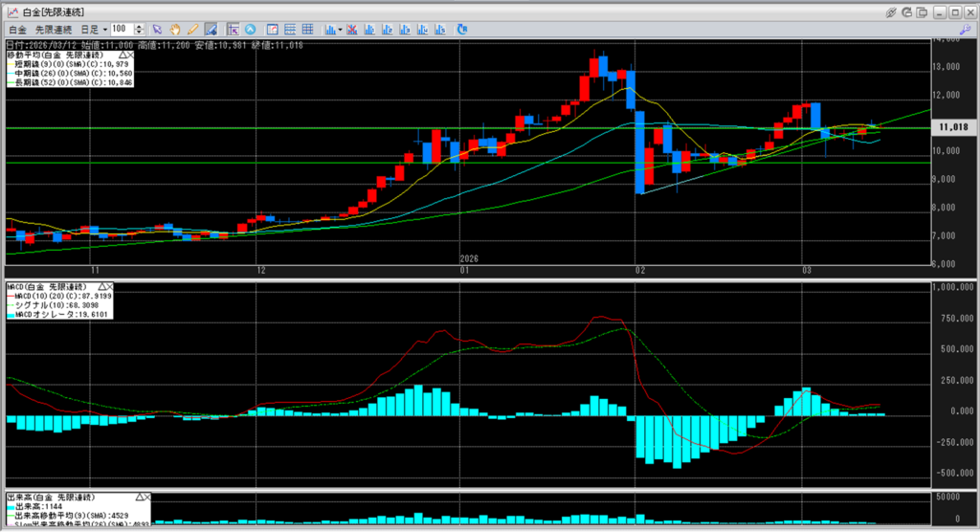Click the bar count field showing 100

point(122,30)
